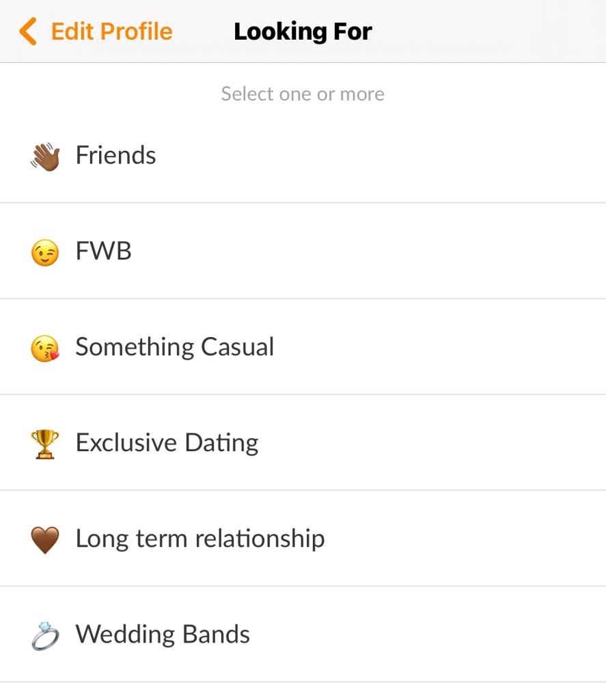Select Long term relationship
Image resolution: width=606 pixels, height=700 pixels.
(199, 539)
